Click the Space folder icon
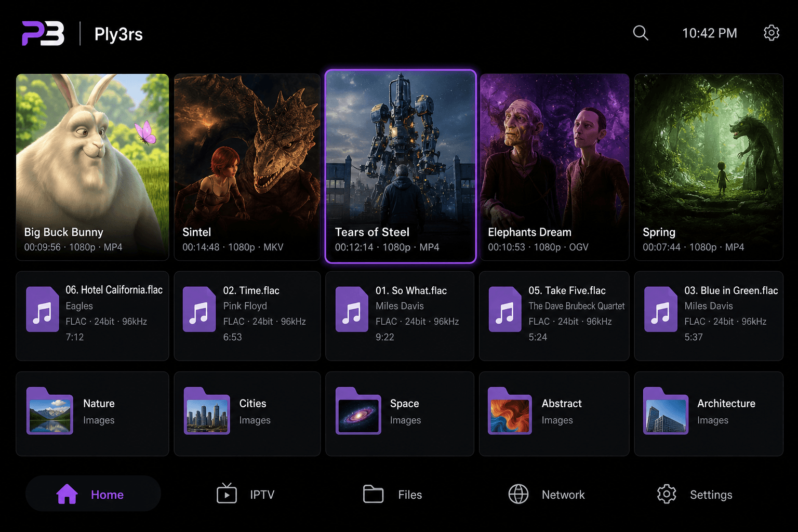The height and width of the screenshot is (532, 798). pyautogui.click(x=358, y=410)
